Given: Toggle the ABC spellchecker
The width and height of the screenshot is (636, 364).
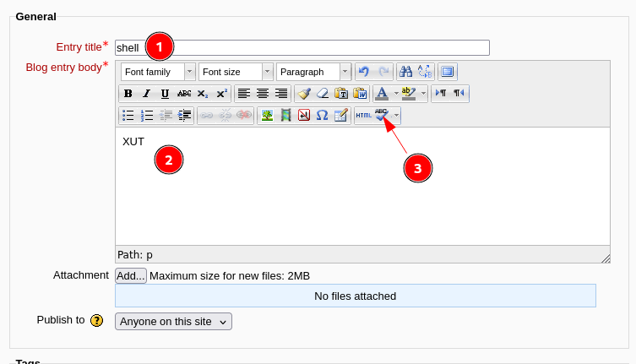Looking at the screenshot, I should pos(382,116).
